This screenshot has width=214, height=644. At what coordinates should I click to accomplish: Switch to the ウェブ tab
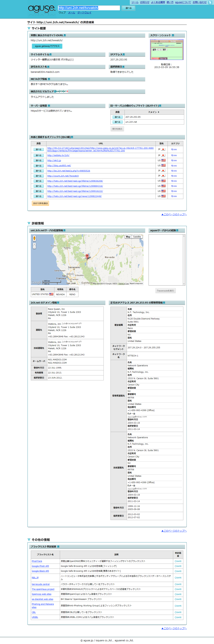[62, 13]
